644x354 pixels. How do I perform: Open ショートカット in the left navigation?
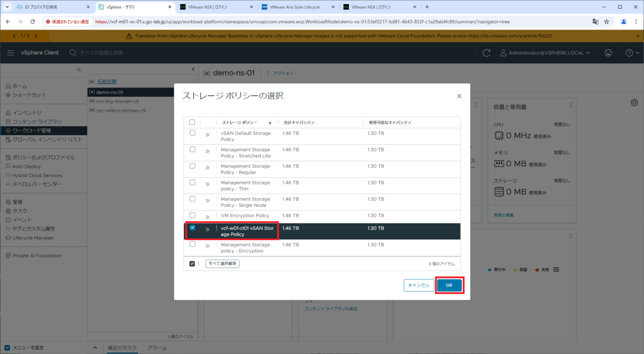(x=29, y=95)
